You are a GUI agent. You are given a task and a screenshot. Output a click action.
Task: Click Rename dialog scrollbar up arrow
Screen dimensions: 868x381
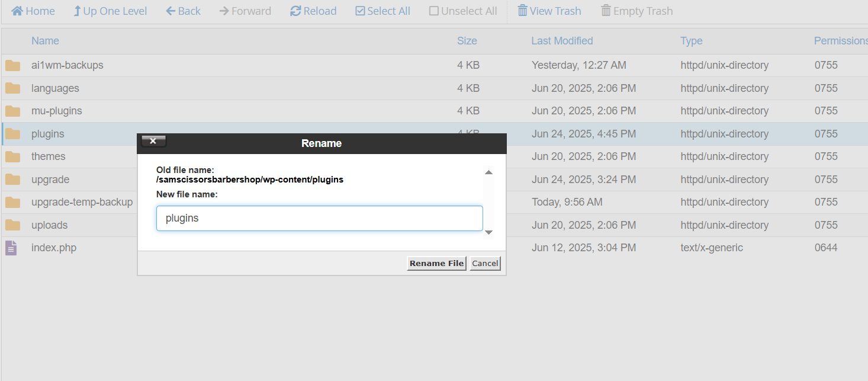pos(488,172)
